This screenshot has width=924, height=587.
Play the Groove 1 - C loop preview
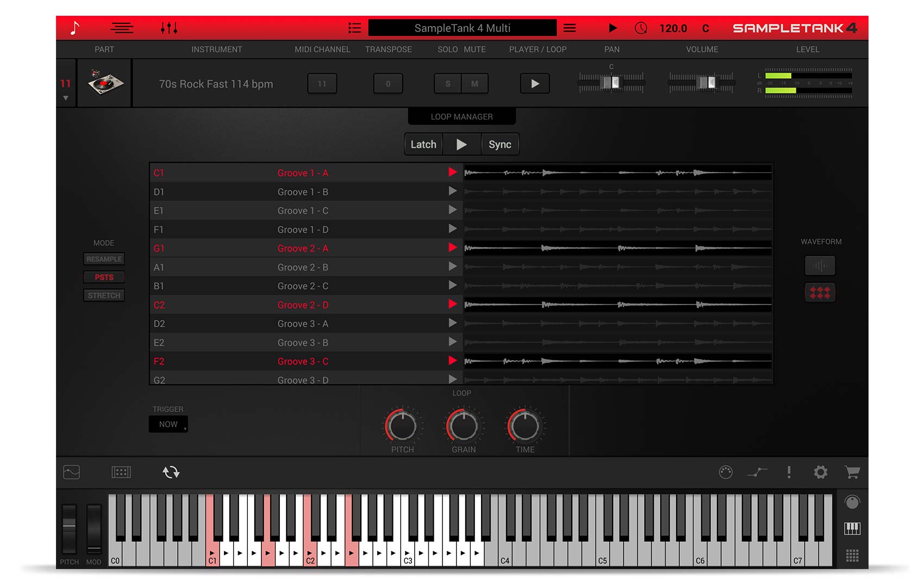pyautogui.click(x=452, y=210)
